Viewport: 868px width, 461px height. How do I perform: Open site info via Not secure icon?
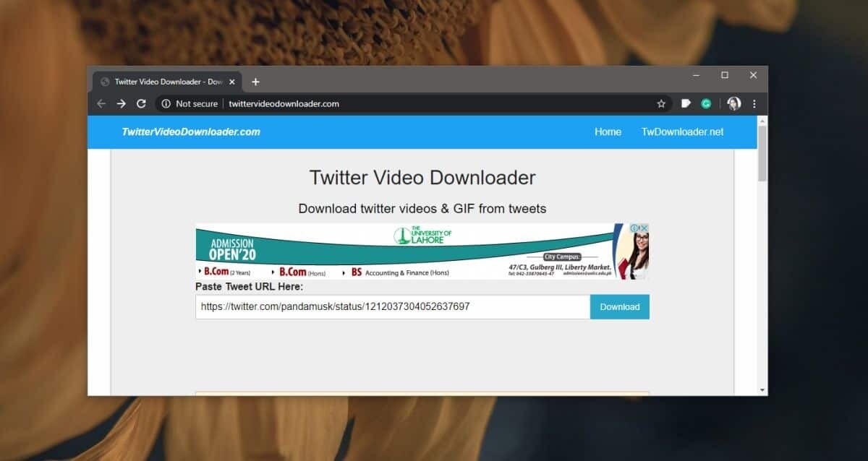tap(166, 103)
